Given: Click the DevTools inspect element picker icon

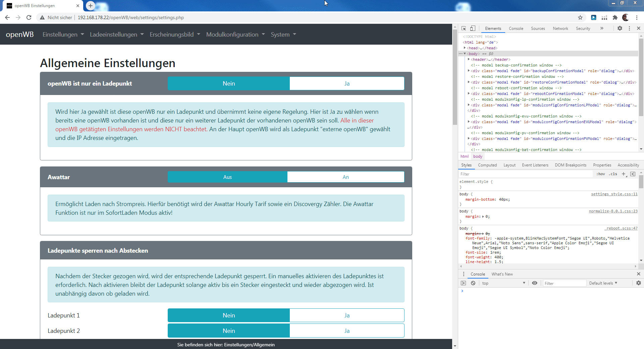Looking at the screenshot, I should (464, 29).
